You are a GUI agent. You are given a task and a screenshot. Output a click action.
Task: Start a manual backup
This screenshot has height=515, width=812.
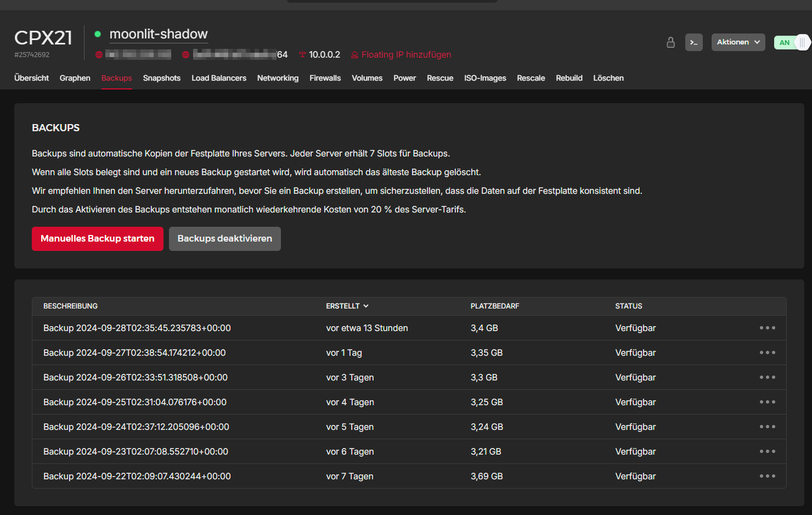[98, 239]
